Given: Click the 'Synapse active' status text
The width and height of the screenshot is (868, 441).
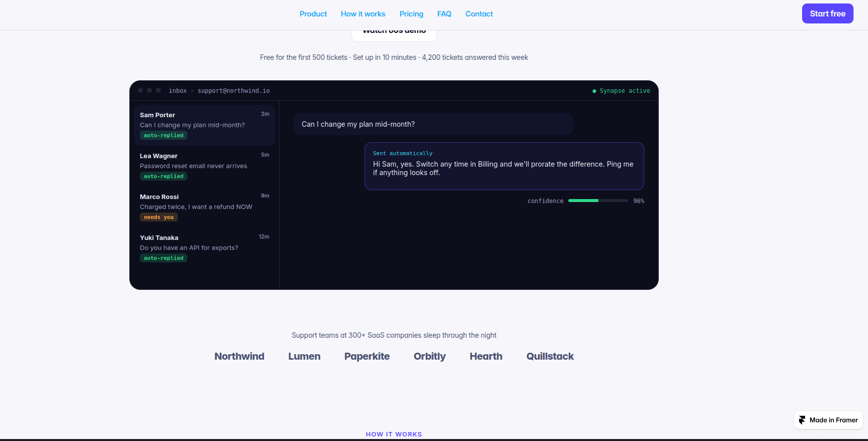Looking at the screenshot, I should click(625, 91).
